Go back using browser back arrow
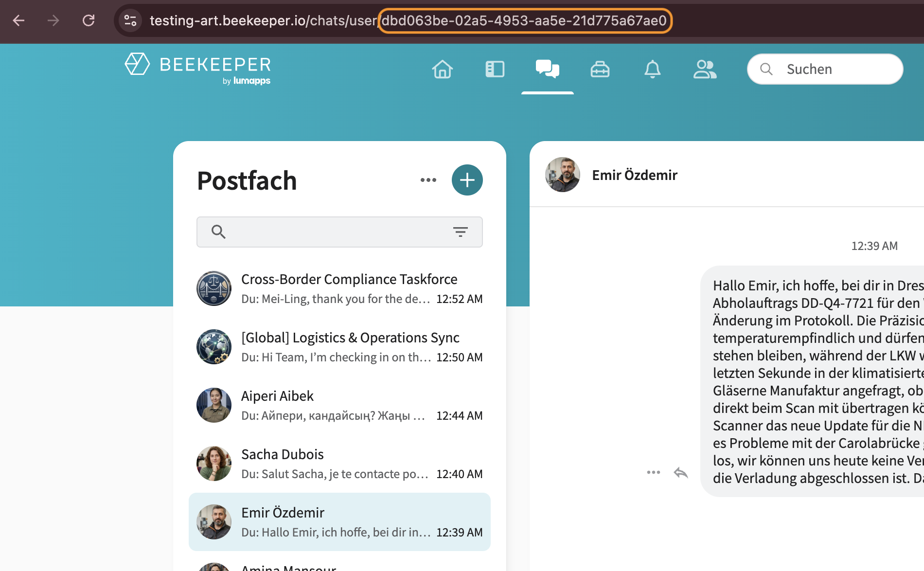The height and width of the screenshot is (571, 924). [18, 20]
